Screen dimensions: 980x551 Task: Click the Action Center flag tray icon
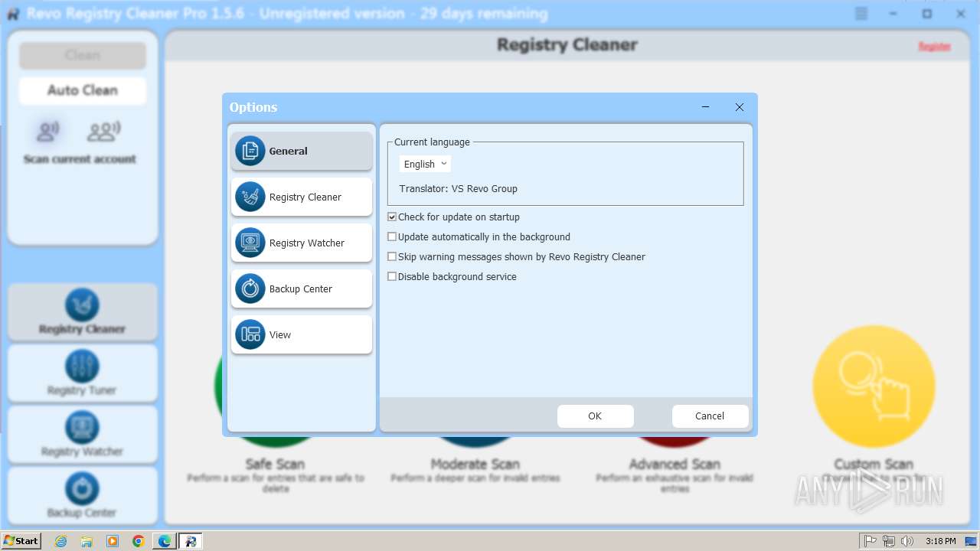[871, 541]
